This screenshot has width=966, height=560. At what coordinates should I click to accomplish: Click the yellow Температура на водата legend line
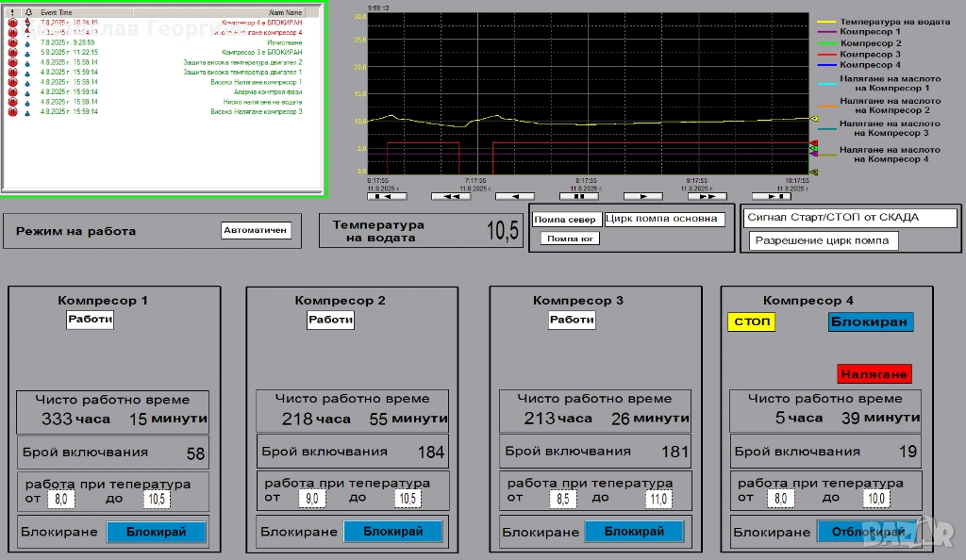pyautogui.click(x=827, y=21)
